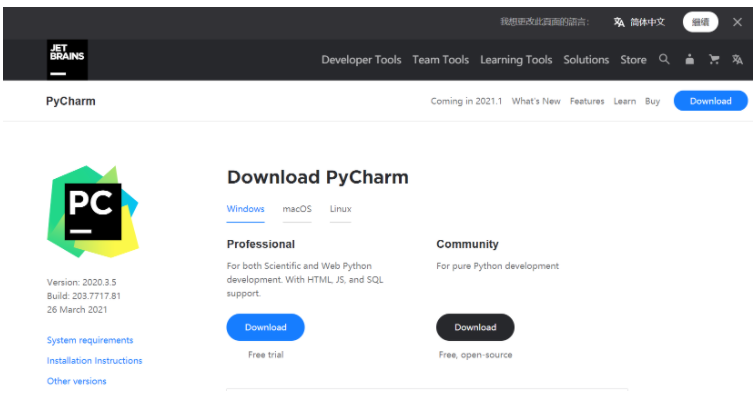This screenshot has width=755, height=400.
Task: Open Installation Instructions link
Action: click(x=94, y=361)
